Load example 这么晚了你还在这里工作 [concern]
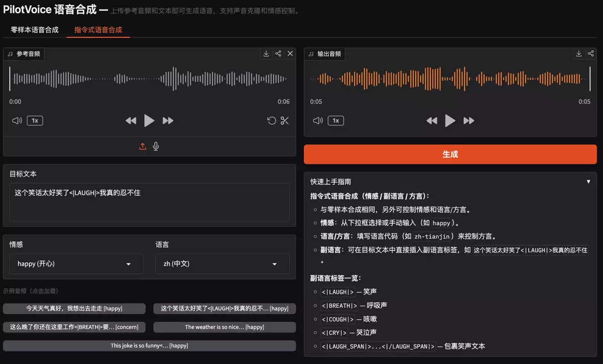 point(74,327)
